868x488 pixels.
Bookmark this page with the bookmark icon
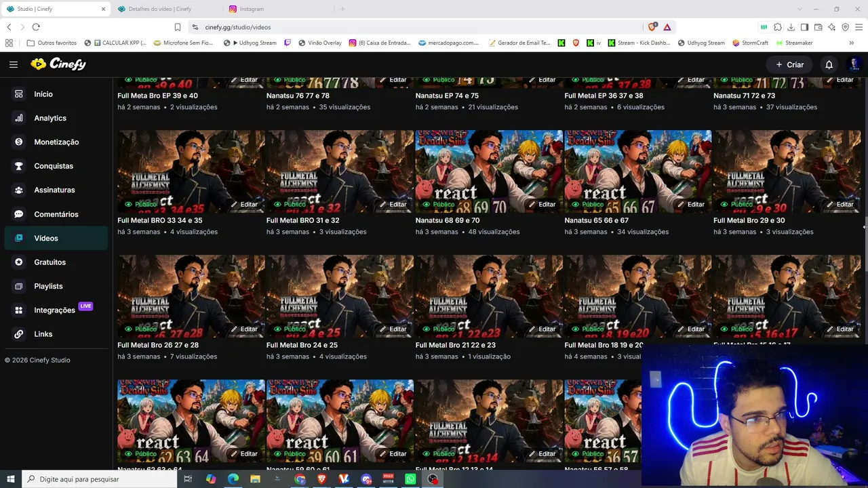click(178, 27)
